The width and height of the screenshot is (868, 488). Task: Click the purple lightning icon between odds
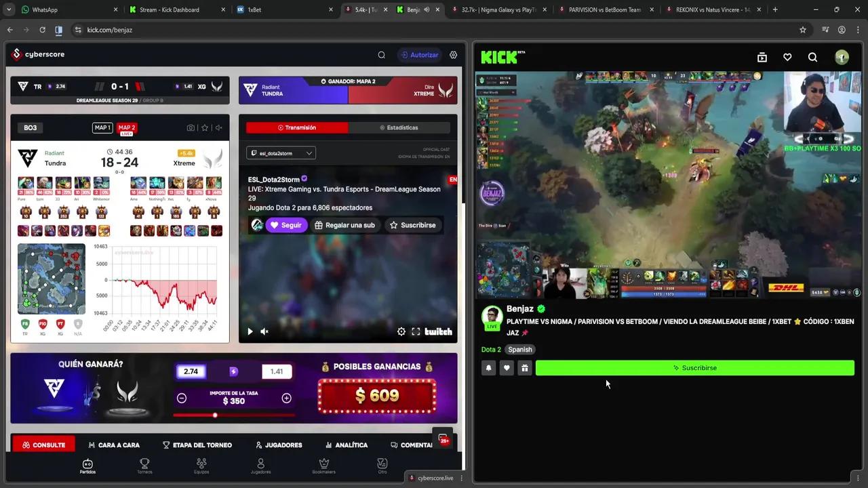pyautogui.click(x=233, y=371)
